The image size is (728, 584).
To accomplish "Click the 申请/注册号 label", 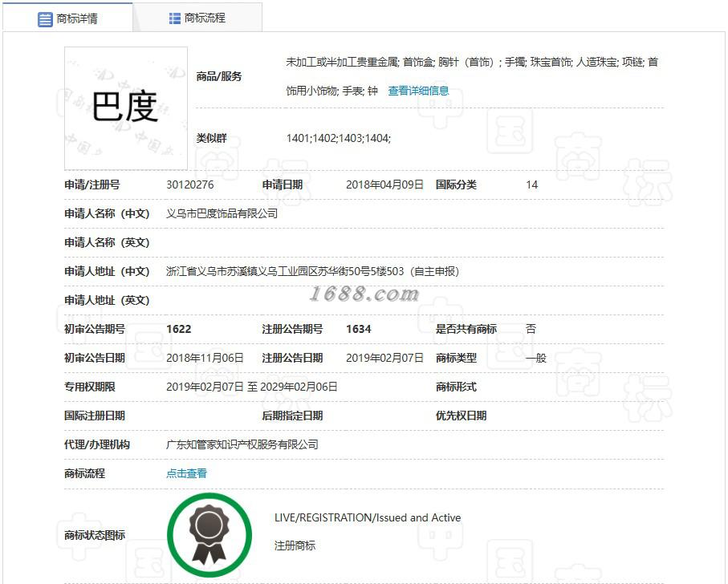I will tap(92, 185).
